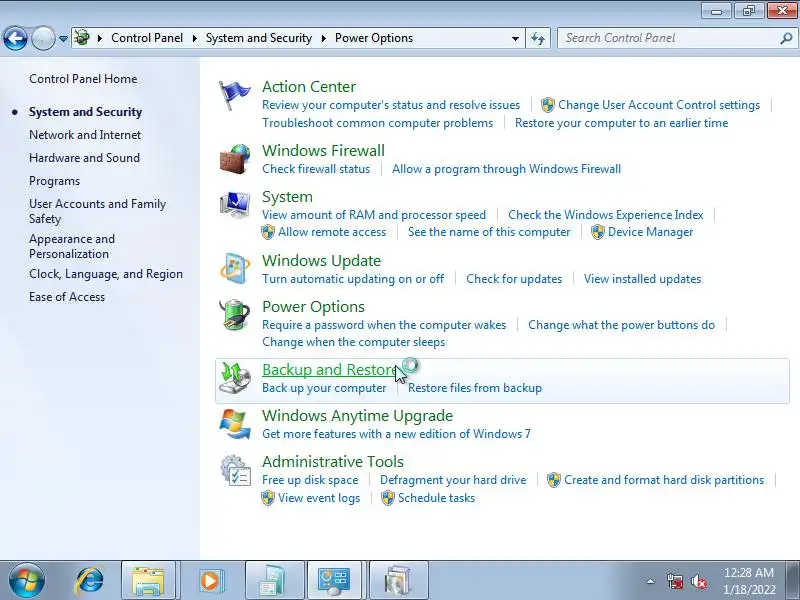Open recent pages dropdown arrow
This screenshot has width=800, height=600.
pyautogui.click(x=63, y=39)
